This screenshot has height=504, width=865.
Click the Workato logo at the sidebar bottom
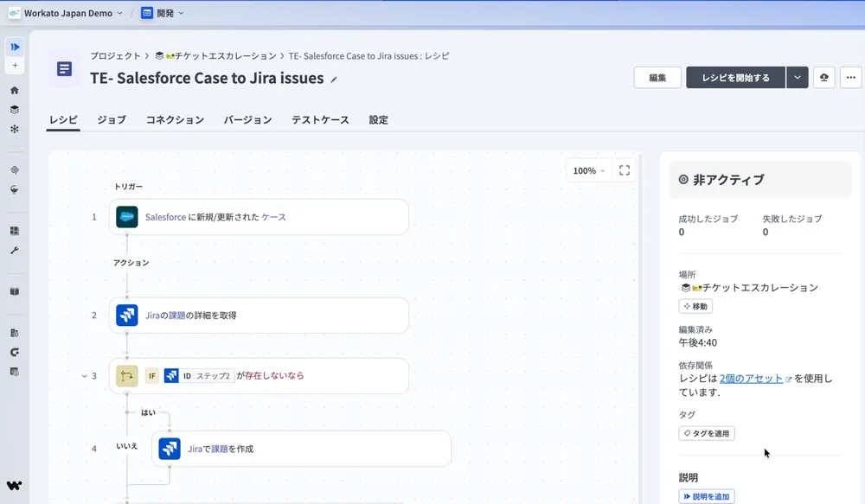pyautogui.click(x=15, y=485)
